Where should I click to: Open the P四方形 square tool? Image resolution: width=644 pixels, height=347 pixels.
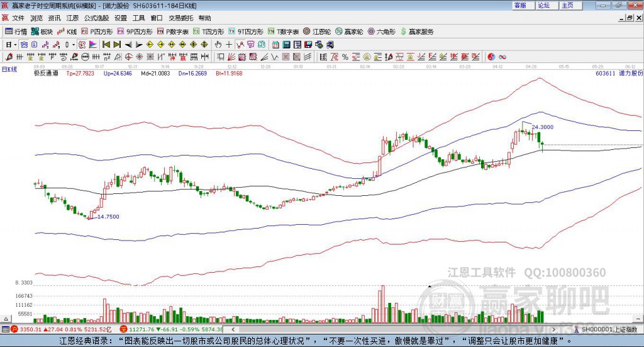point(97,31)
